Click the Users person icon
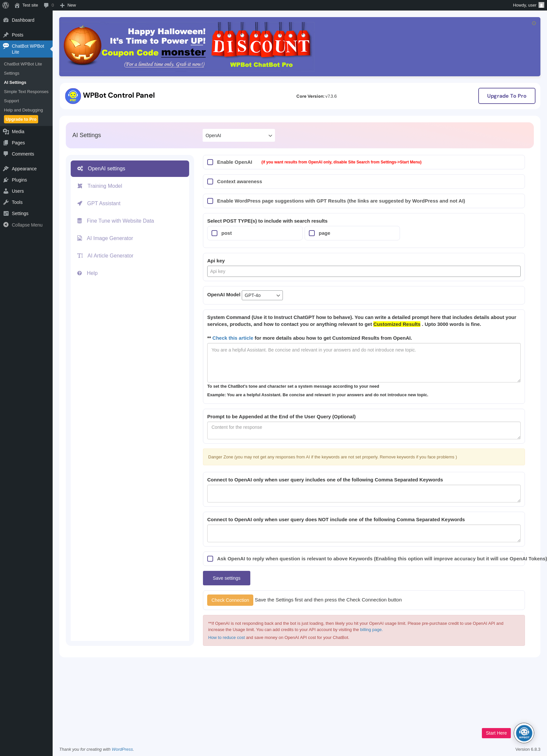The image size is (547, 756). [6, 191]
